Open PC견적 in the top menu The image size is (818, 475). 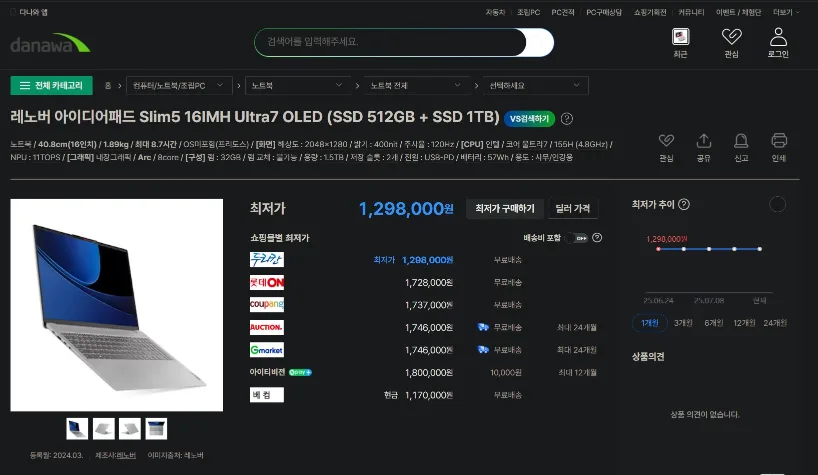pos(563,12)
